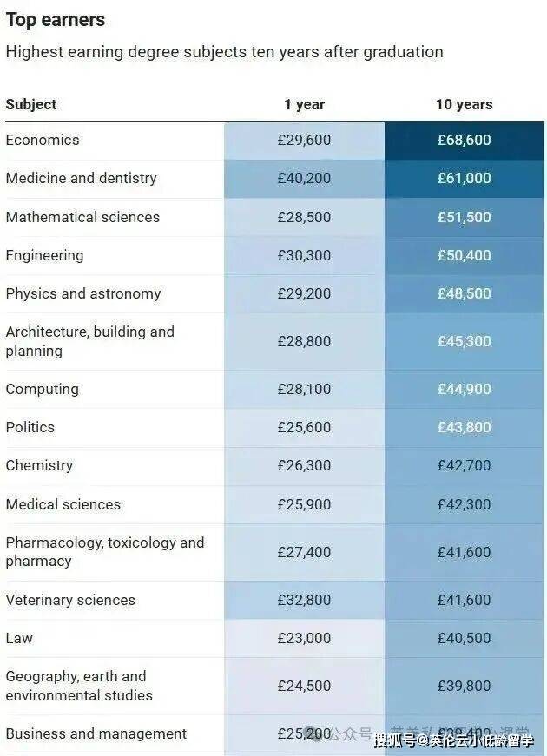This screenshot has width=547, height=756.
Task: Click the "Top earners" title
Action: point(56,19)
